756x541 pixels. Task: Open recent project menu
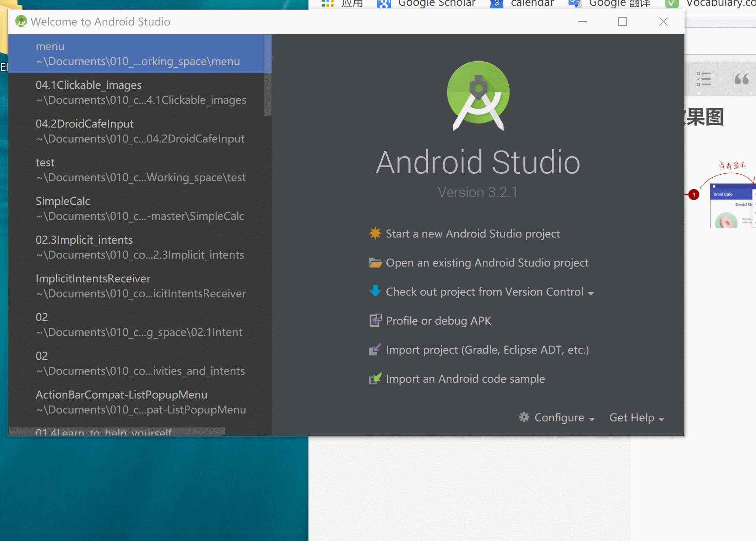coord(136,54)
